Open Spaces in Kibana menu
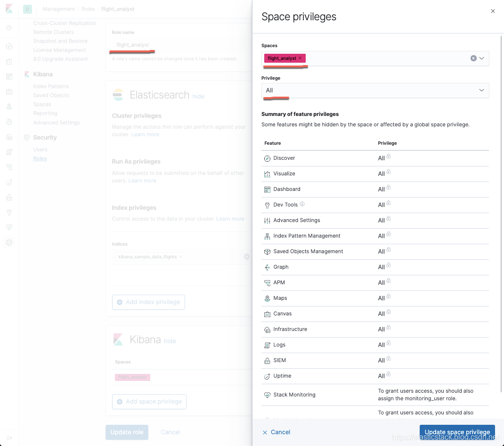Image resolution: width=504 pixels, height=446 pixels. tap(42, 104)
